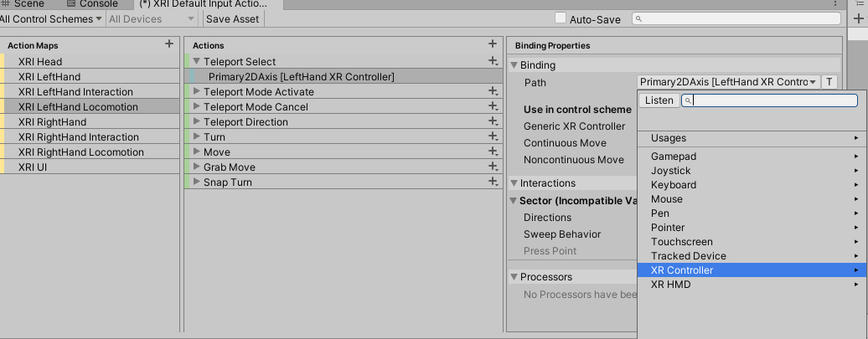Add binding to Turn action
Screen dimensions: 868x339
pos(493,137)
